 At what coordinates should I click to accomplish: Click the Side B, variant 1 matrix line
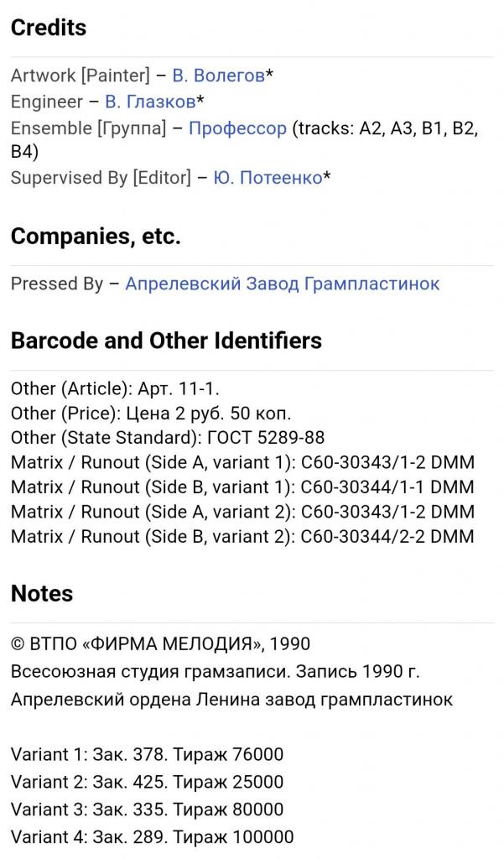coord(242,487)
